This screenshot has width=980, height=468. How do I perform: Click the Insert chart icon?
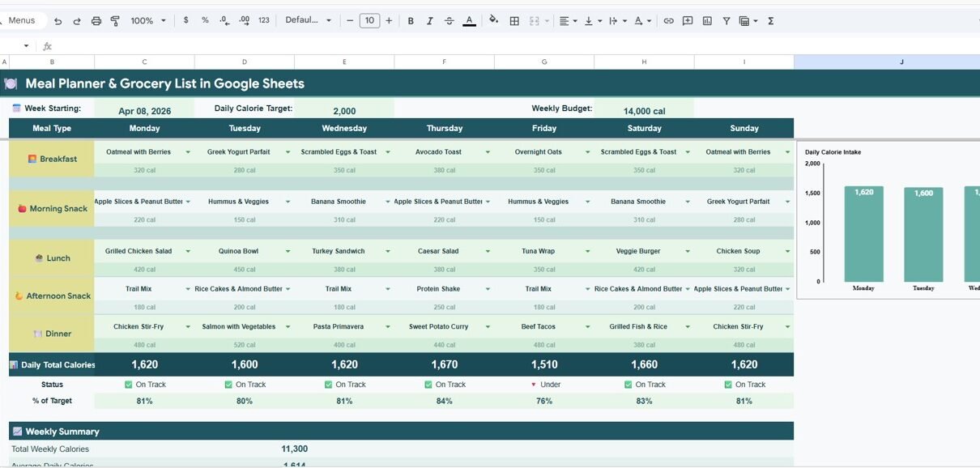coord(707,21)
